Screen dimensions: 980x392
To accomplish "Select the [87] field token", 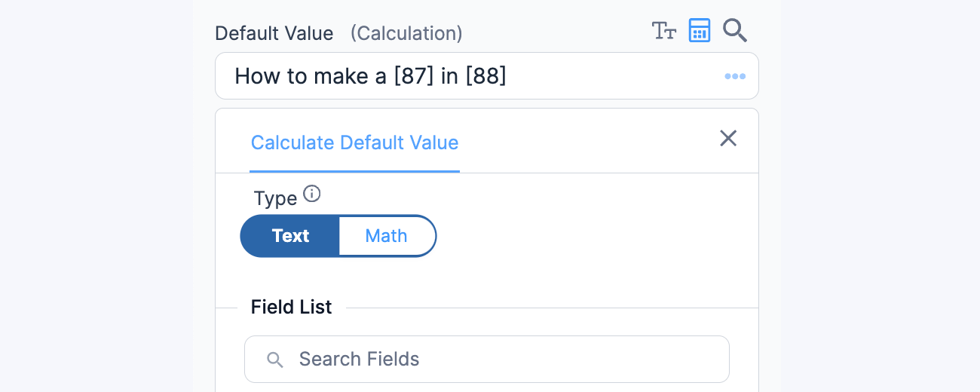I will point(414,76).
